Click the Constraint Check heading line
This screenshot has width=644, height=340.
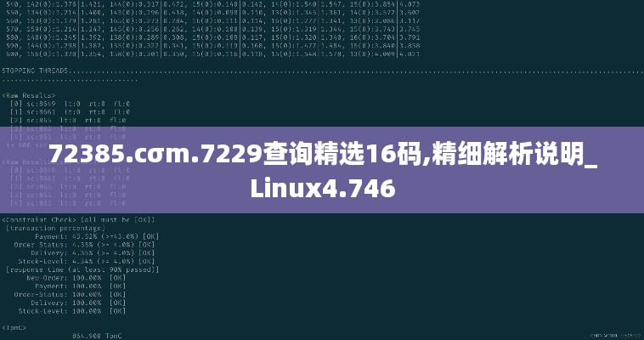pos(78,220)
